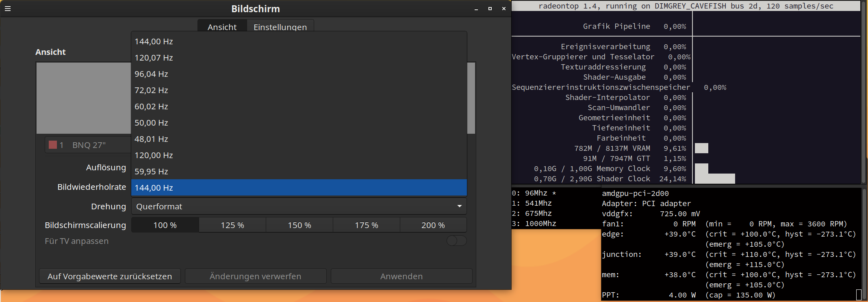
Task: Click the 91M / 7947M GTT row
Action: click(634, 159)
